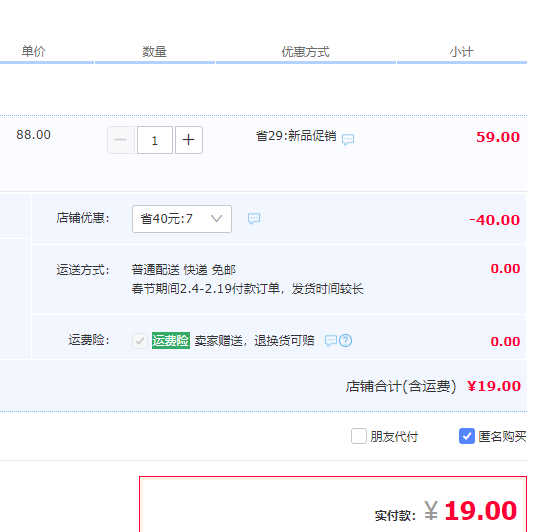
Task: Click the 普通配送 快递 免邮 shipping text
Action: (x=184, y=270)
